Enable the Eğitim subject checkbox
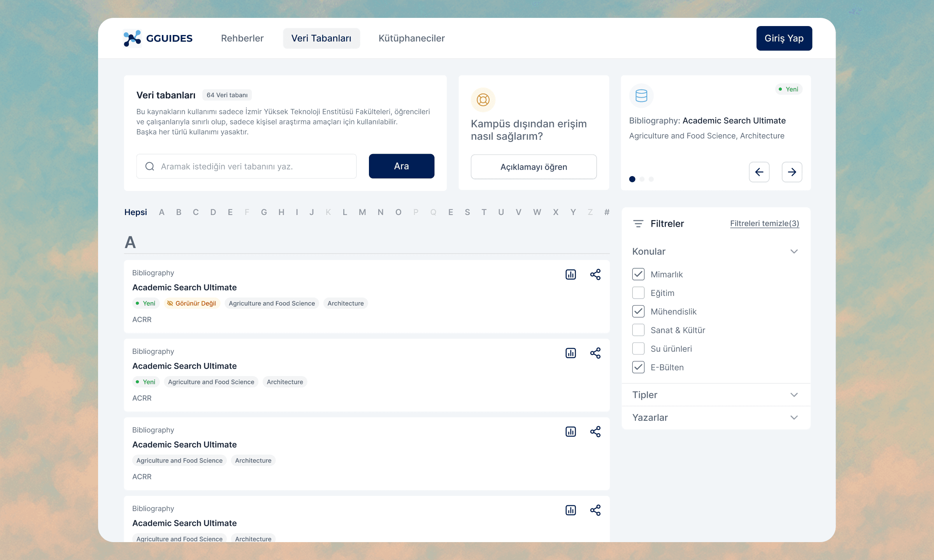 pos(638,293)
